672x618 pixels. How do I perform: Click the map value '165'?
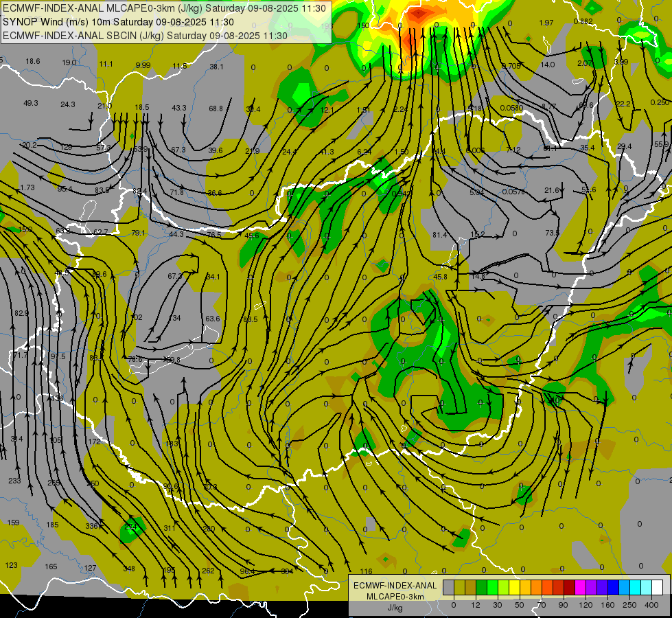coord(51,566)
